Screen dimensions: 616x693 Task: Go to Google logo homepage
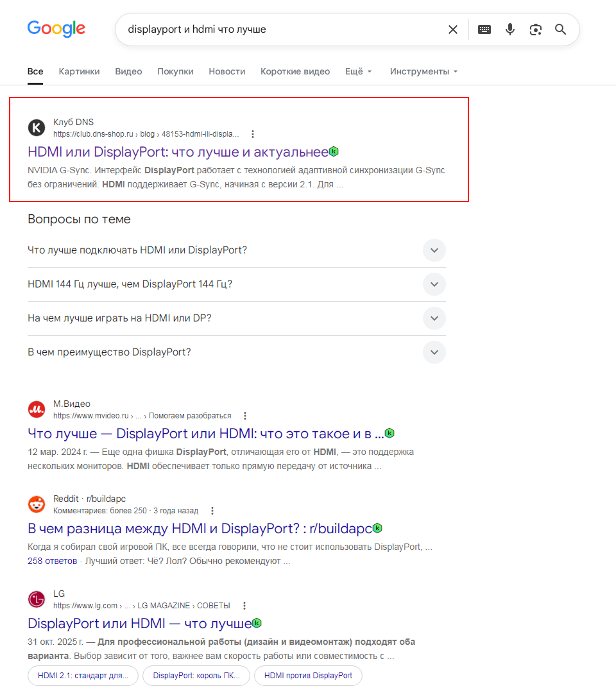(56, 29)
